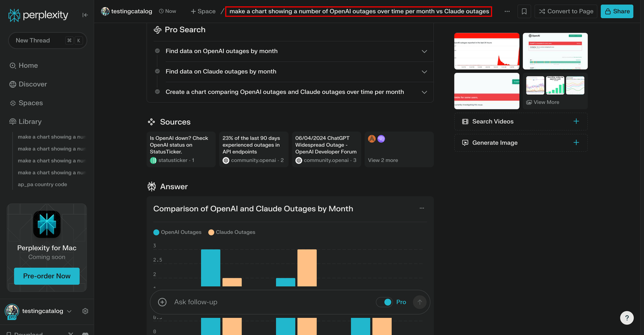Open Search Videos via the video icon
Image resolution: width=644 pixels, height=335 pixels.
pyautogui.click(x=465, y=121)
